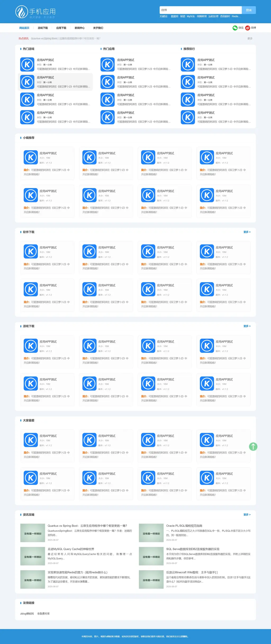
Task: Open 更多 in 软件下载 section
Action: [247, 232]
